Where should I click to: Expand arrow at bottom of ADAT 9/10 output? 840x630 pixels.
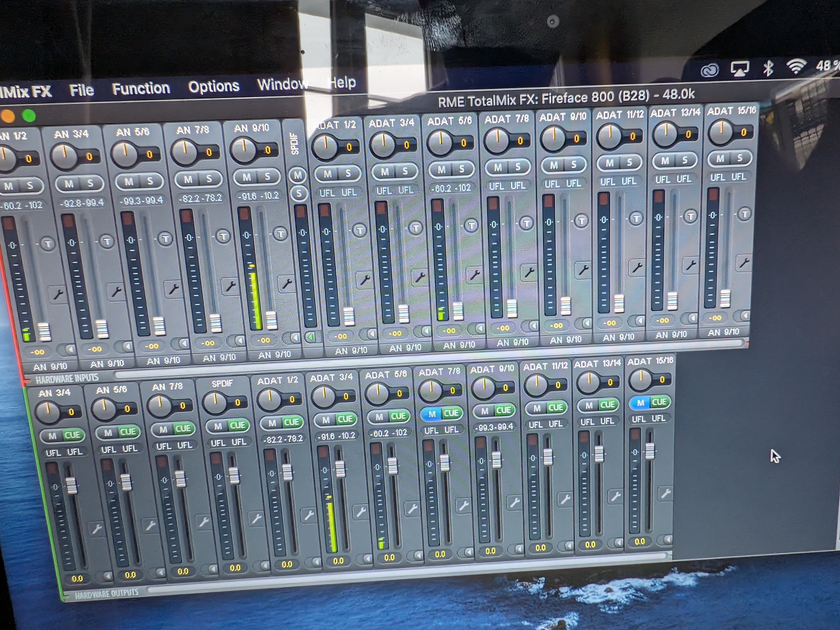tap(520, 549)
